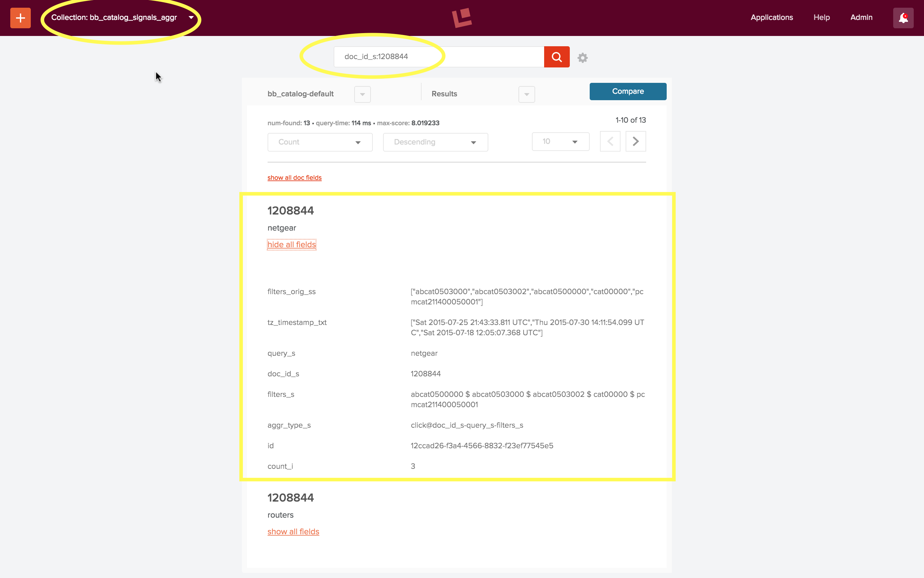This screenshot has height=578, width=924.
Task: Click the routers query text
Action: (280, 515)
